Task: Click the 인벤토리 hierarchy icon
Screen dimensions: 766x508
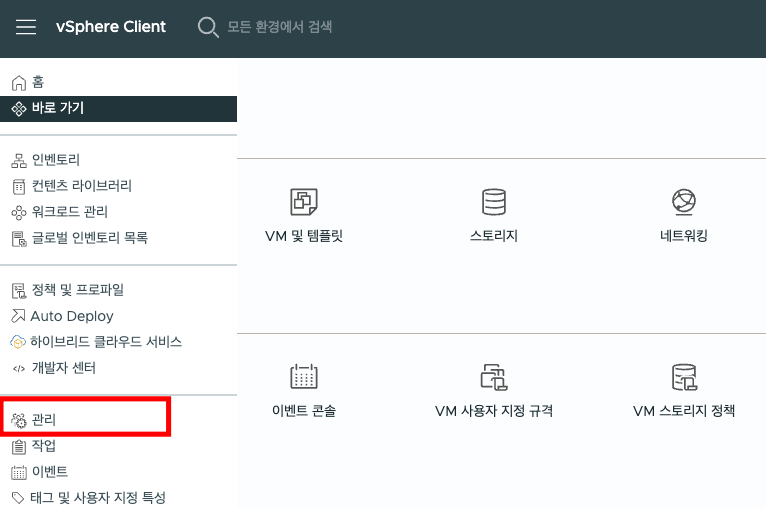Action: [19, 160]
